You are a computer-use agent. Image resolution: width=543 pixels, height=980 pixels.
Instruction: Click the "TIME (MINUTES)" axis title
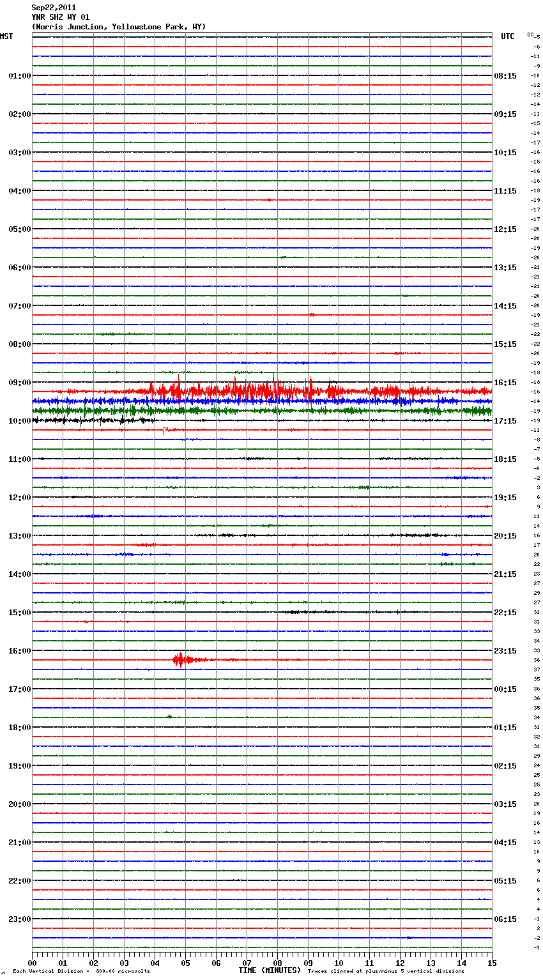click(x=270, y=970)
